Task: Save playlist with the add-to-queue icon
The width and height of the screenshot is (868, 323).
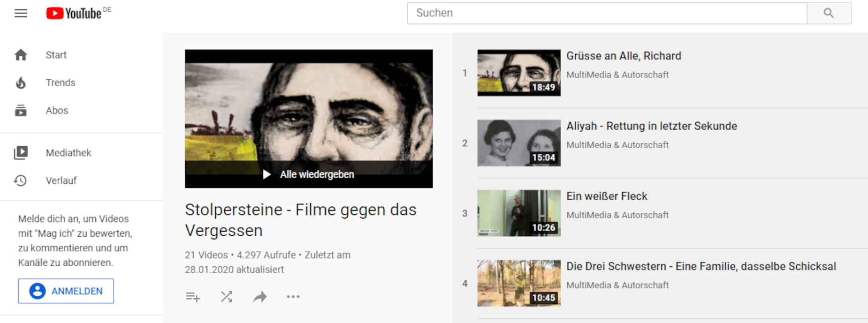Action: pyautogui.click(x=193, y=297)
